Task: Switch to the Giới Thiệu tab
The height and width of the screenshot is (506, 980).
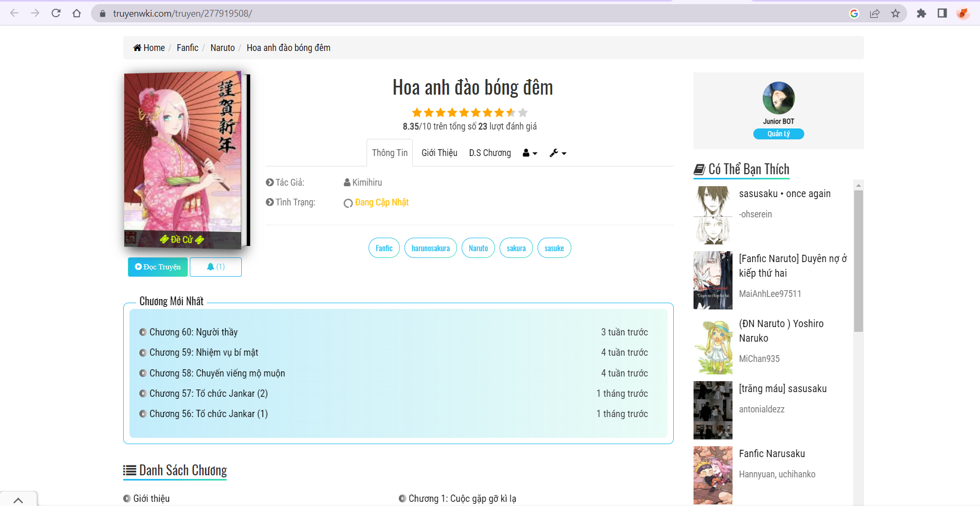Action: tap(439, 153)
